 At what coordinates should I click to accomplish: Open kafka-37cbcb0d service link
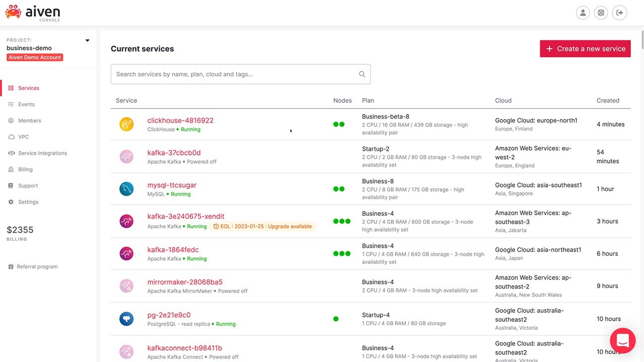(174, 152)
